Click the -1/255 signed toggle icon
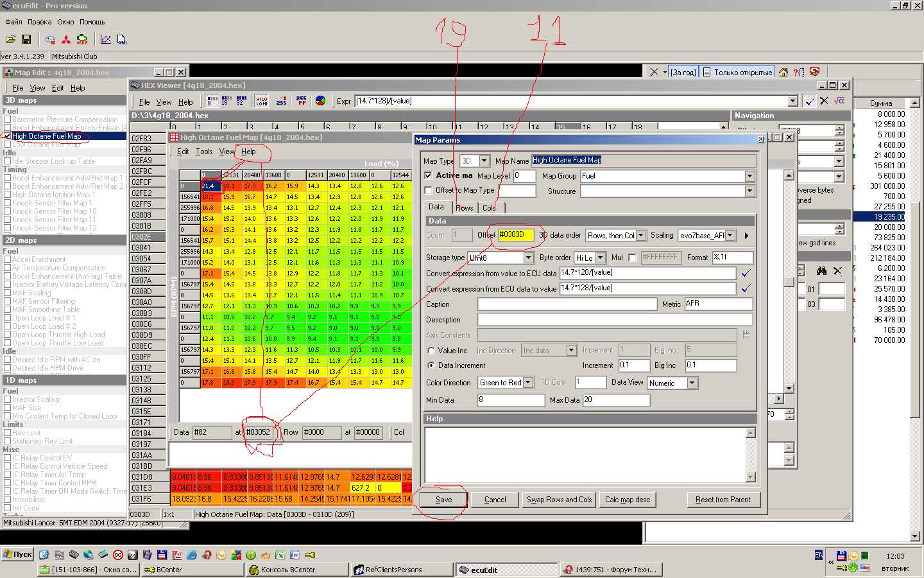Viewport: 924px width, 578px height. [281, 101]
